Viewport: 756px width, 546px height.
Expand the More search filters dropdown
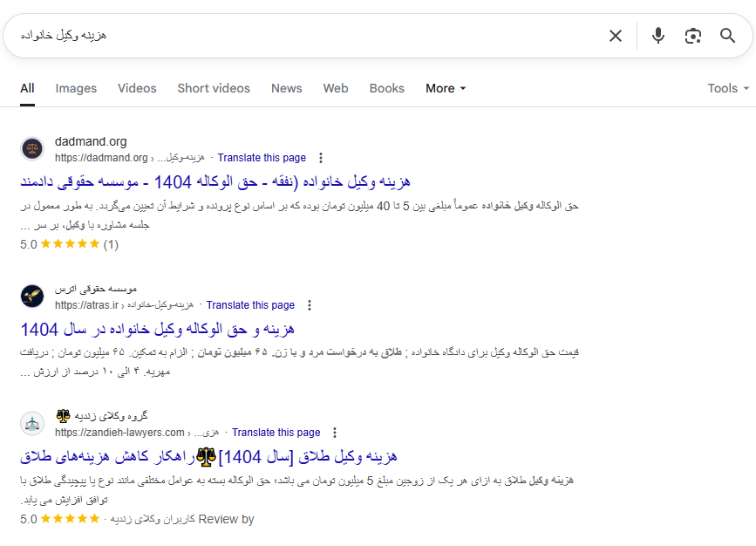[446, 88]
